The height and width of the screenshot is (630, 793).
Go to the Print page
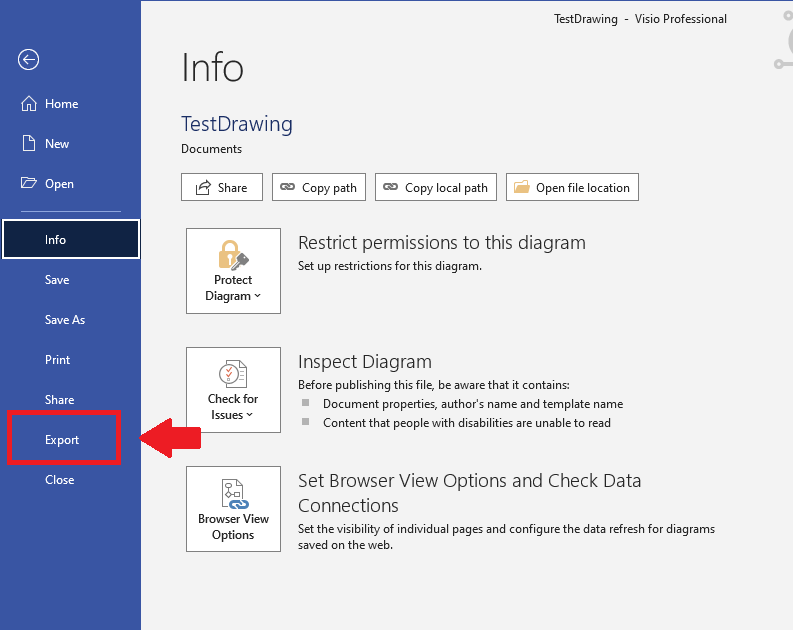tap(70, 359)
